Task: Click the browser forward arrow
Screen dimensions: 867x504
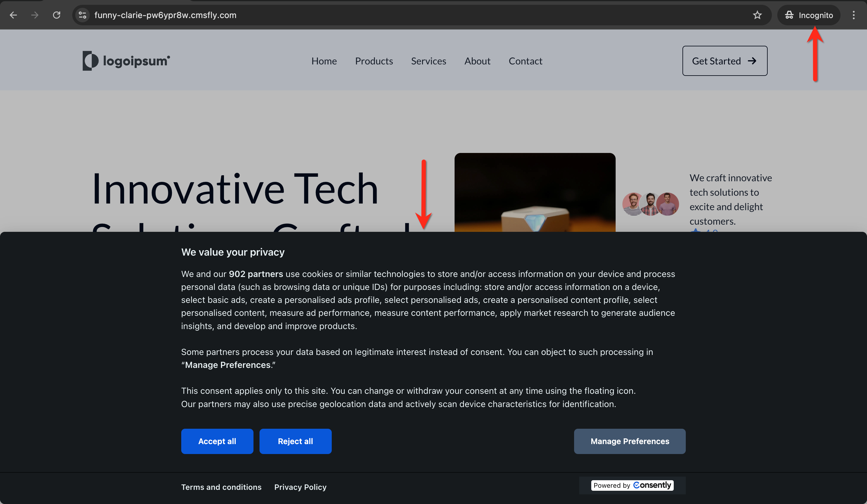Action: [x=35, y=15]
